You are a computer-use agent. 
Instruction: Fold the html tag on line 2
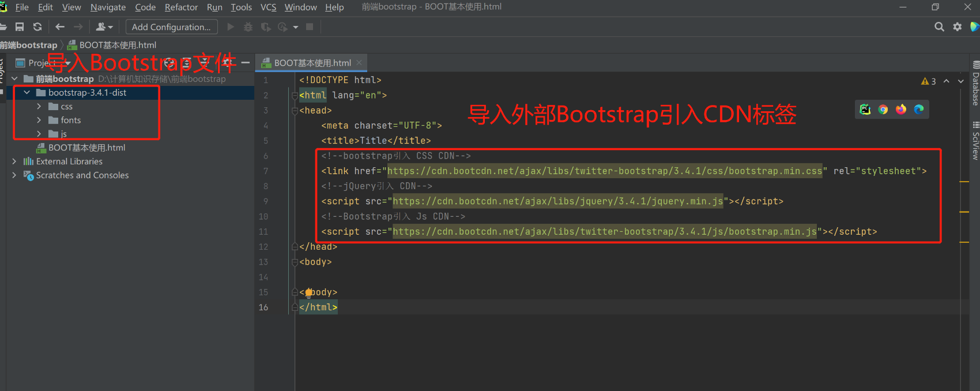click(x=295, y=96)
